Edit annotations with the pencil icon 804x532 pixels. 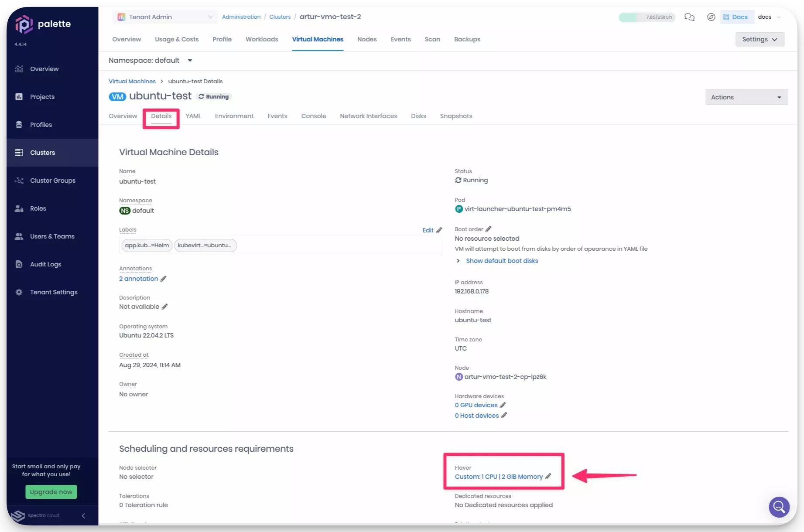pos(163,279)
